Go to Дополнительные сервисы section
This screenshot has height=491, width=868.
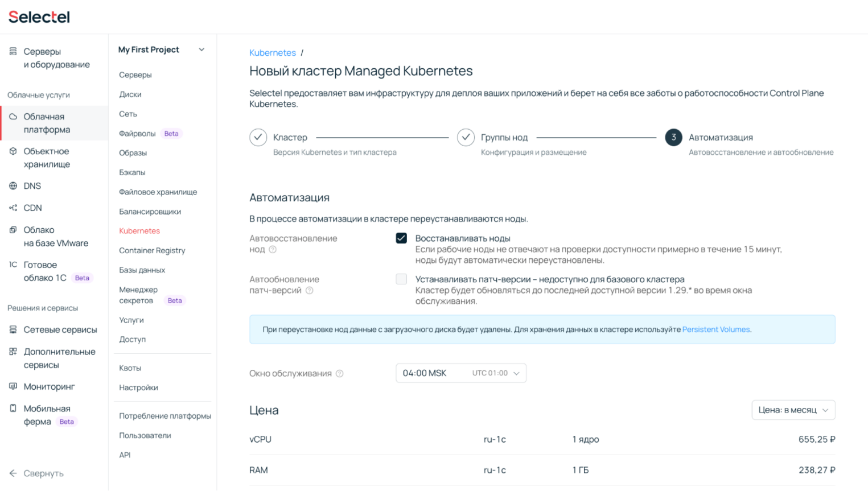(59, 358)
